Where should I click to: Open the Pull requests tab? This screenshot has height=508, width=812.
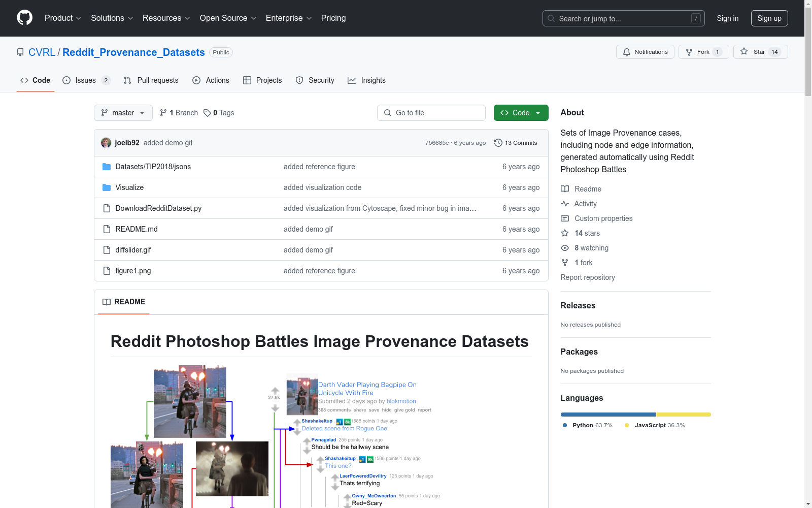click(151, 80)
